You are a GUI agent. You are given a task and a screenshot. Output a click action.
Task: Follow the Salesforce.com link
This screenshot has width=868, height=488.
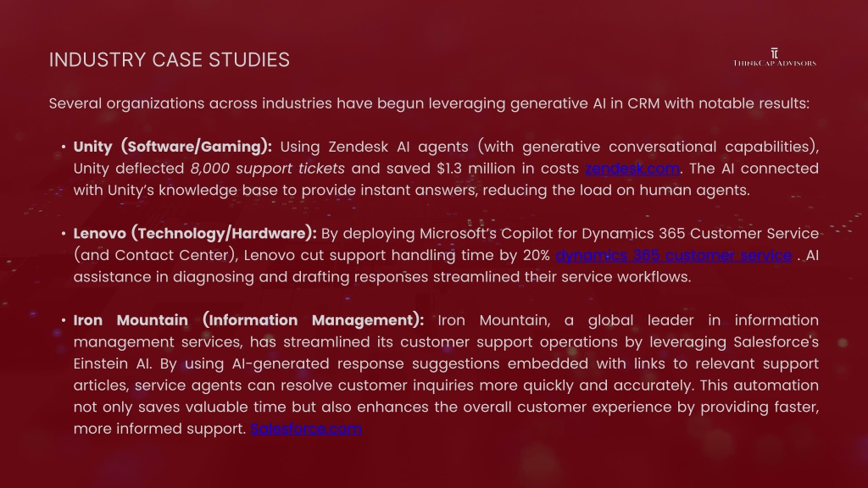click(x=306, y=428)
